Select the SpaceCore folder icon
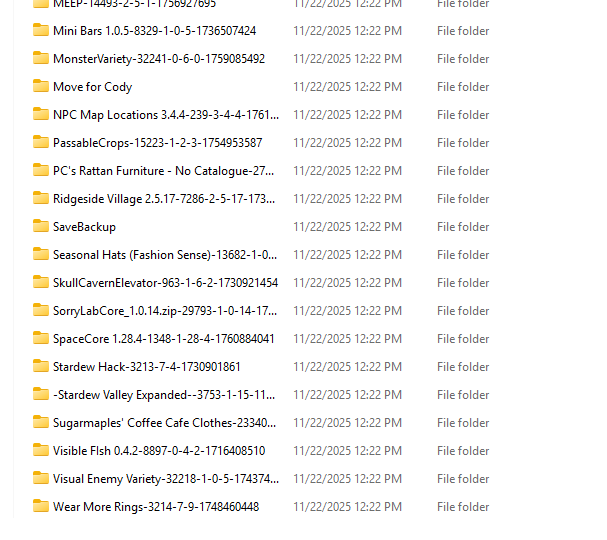This screenshot has width=607, height=540. point(41,339)
